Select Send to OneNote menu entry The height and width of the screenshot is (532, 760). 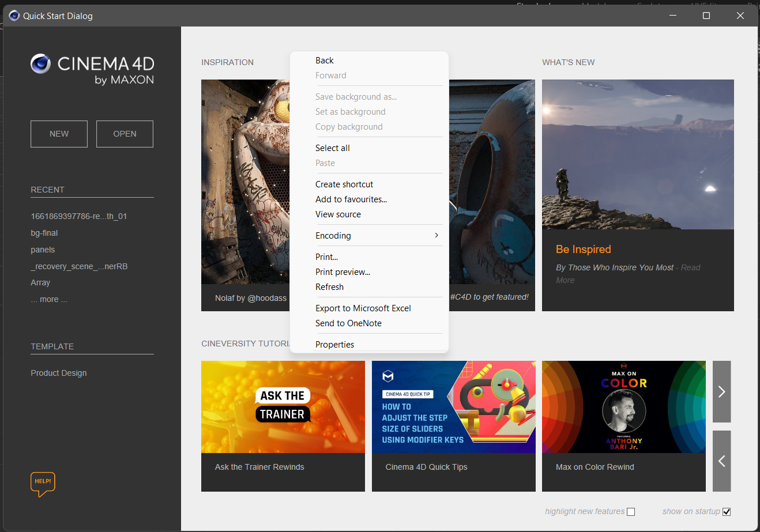click(348, 323)
